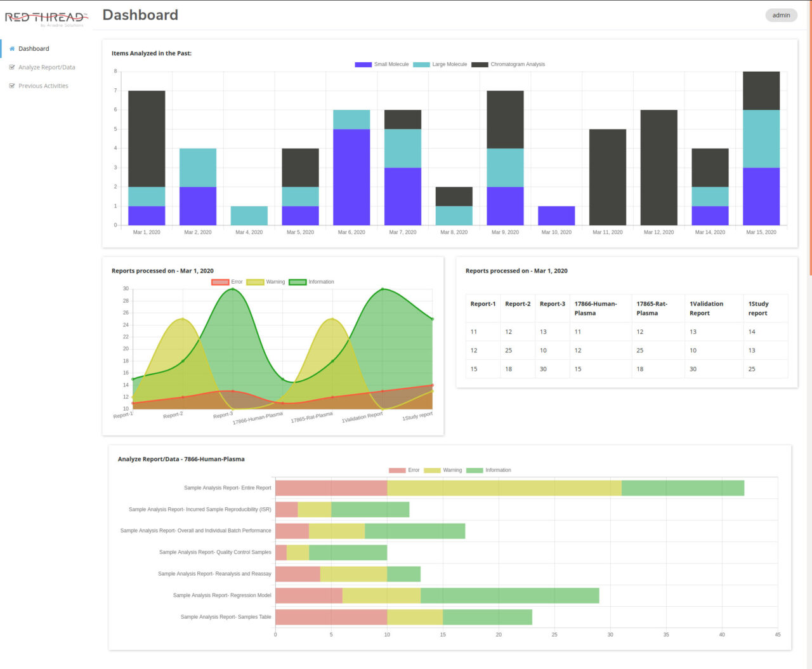
Task: Click the Error legend swatch in line chart
Action: click(220, 282)
